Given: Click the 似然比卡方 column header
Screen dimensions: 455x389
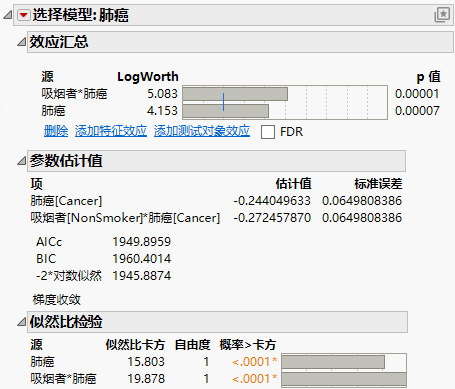Looking at the screenshot, I should (135, 345).
